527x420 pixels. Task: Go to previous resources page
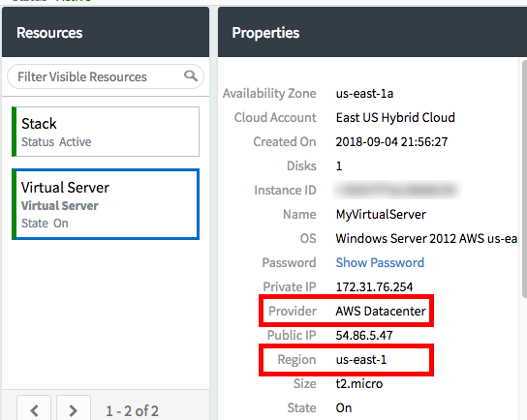[34, 408]
